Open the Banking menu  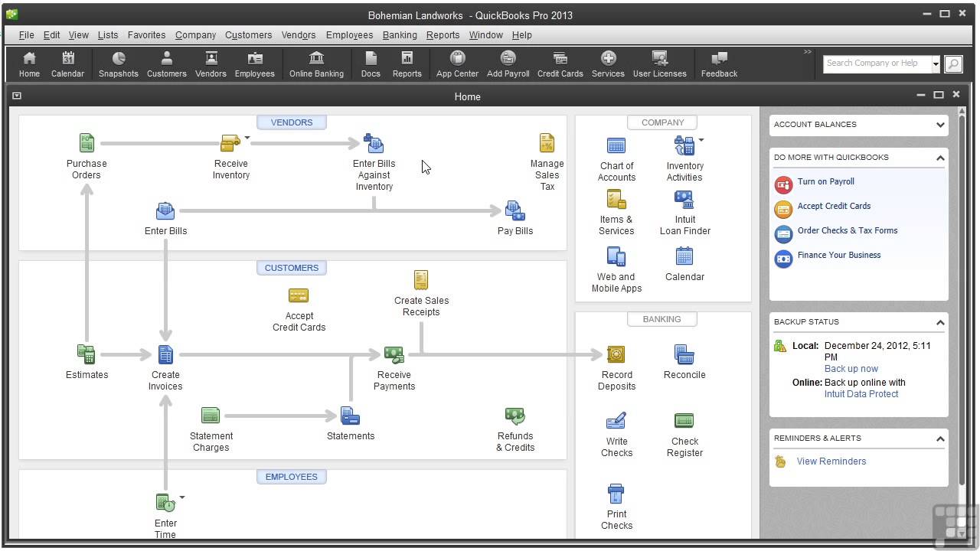point(400,35)
